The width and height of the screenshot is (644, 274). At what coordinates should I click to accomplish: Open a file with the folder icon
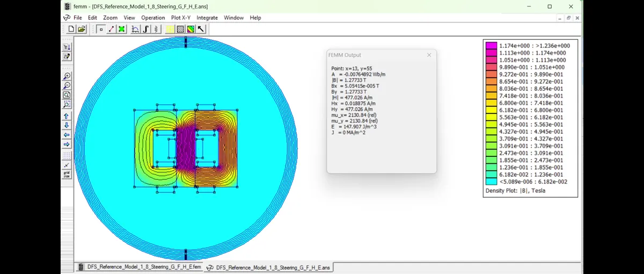tap(82, 29)
